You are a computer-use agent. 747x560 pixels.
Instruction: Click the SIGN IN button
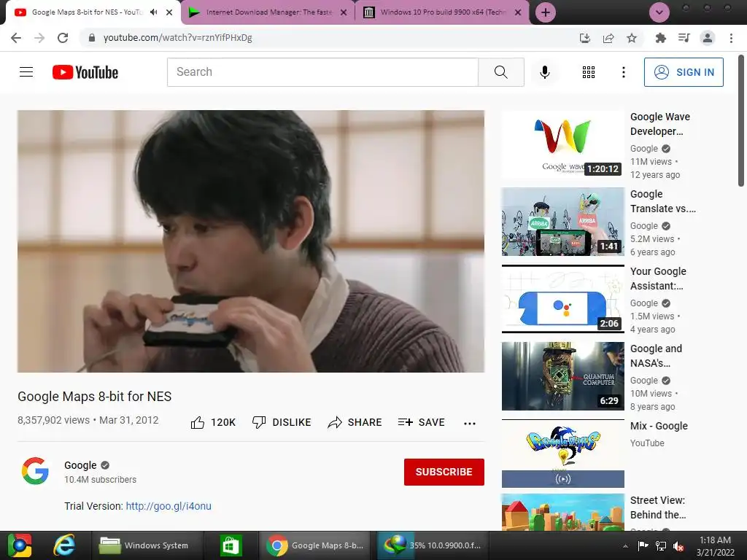(x=684, y=72)
